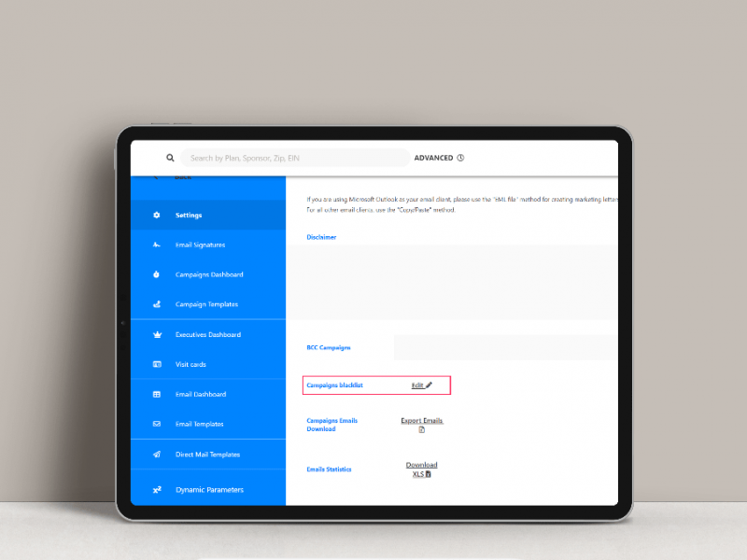Click the Dynamic Parameters x² icon

coord(157,490)
